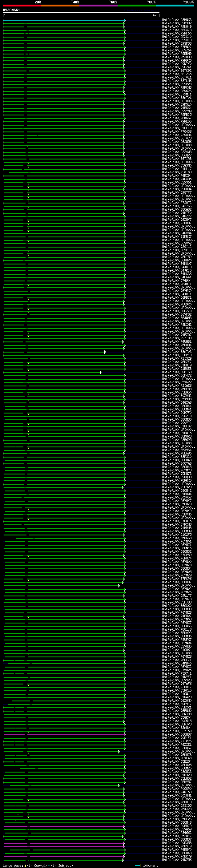Click hit label UniRef100_B6TC92
Screen dimensions: 197x868
pos(177,71)
